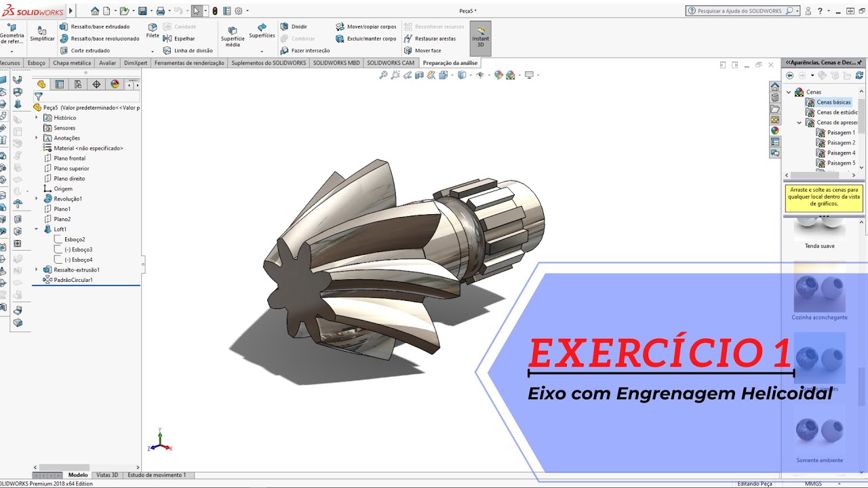Screen dimensions: 868x488
Task: Click the SOLIDWORKS help search field
Action: tap(743, 11)
